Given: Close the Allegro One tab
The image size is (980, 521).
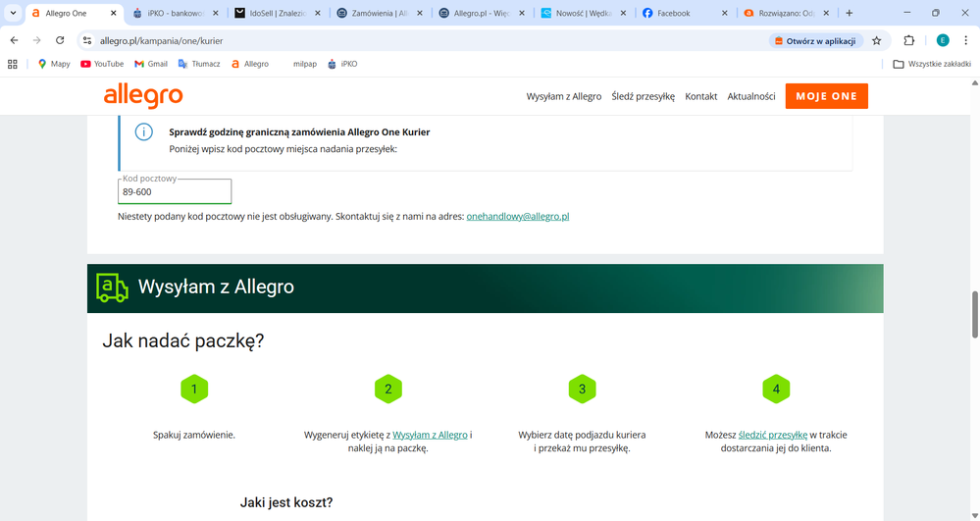Looking at the screenshot, I should click(x=114, y=13).
